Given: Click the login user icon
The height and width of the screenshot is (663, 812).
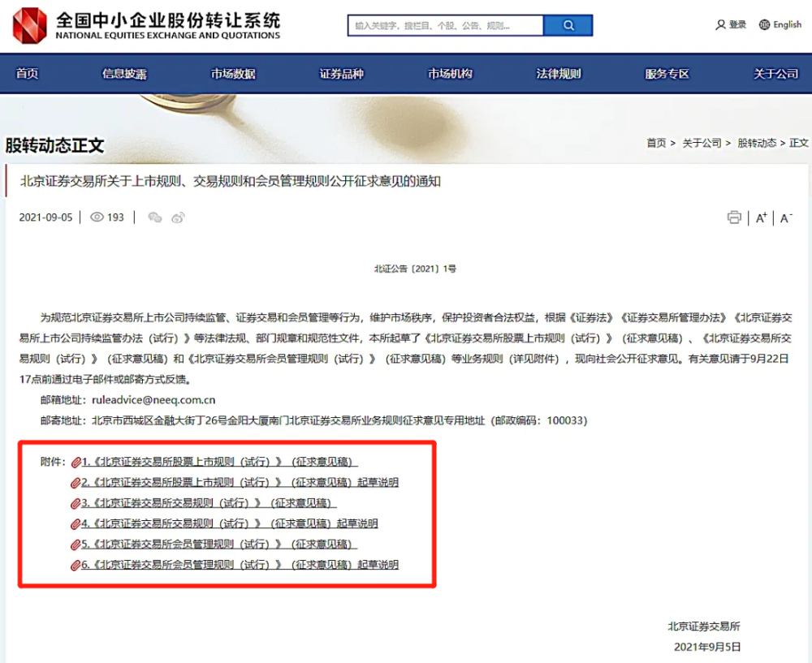Looking at the screenshot, I should pyautogui.click(x=720, y=25).
